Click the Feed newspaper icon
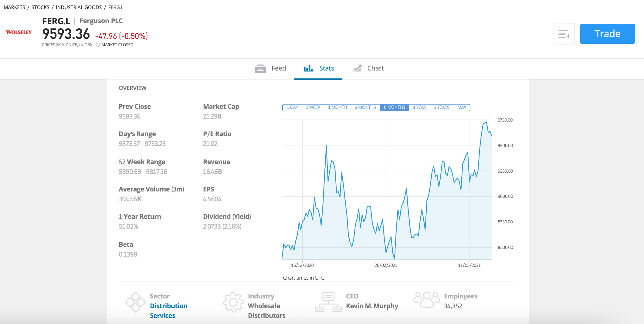 [260, 68]
